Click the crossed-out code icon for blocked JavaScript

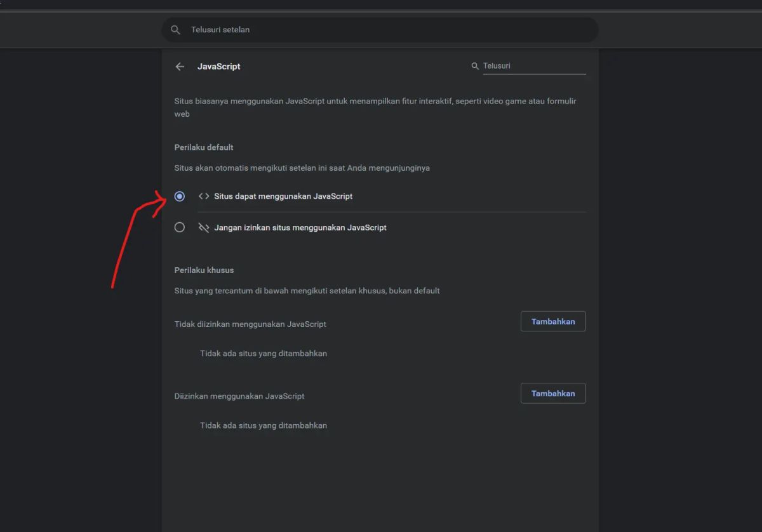[203, 227]
